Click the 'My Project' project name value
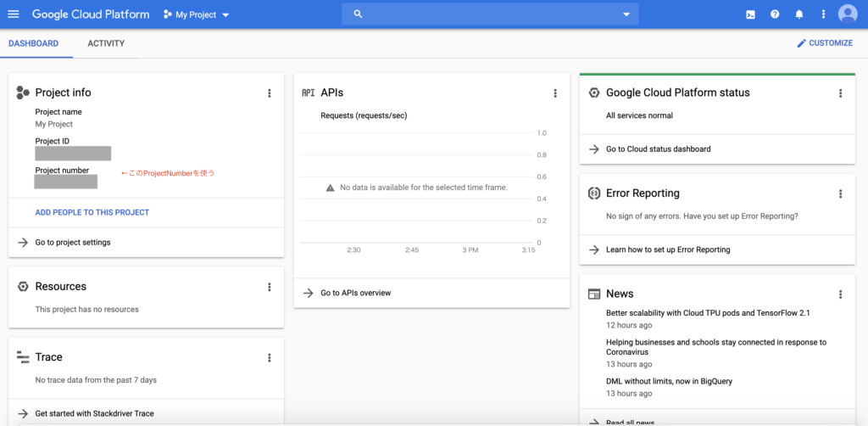Screen dimensions: 868x426 [54, 124]
